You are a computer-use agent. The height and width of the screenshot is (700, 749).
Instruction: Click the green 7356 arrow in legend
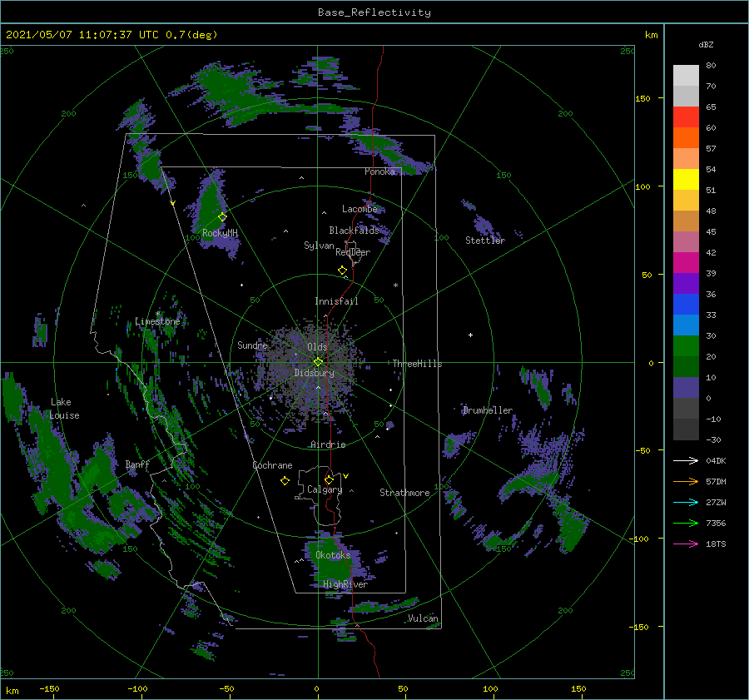(686, 524)
